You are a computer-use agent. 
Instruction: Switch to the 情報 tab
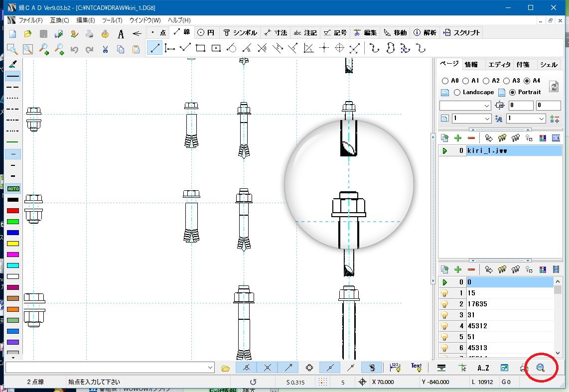[x=471, y=65]
